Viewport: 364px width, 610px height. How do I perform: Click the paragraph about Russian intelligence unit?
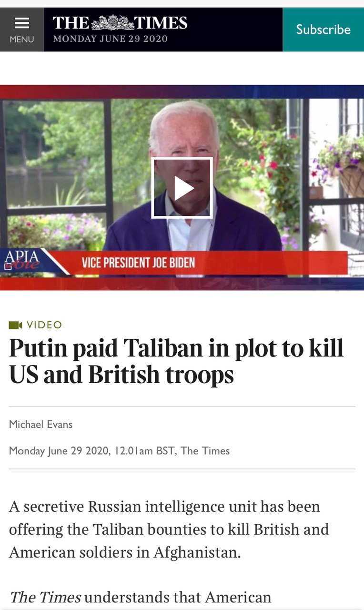coord(169,529)
